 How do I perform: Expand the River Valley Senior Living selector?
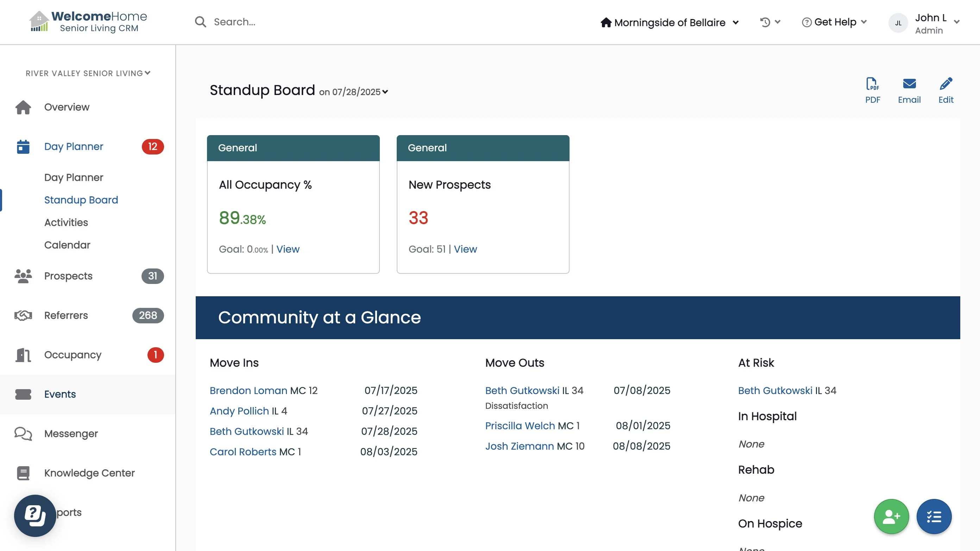[x=88, y=73]
